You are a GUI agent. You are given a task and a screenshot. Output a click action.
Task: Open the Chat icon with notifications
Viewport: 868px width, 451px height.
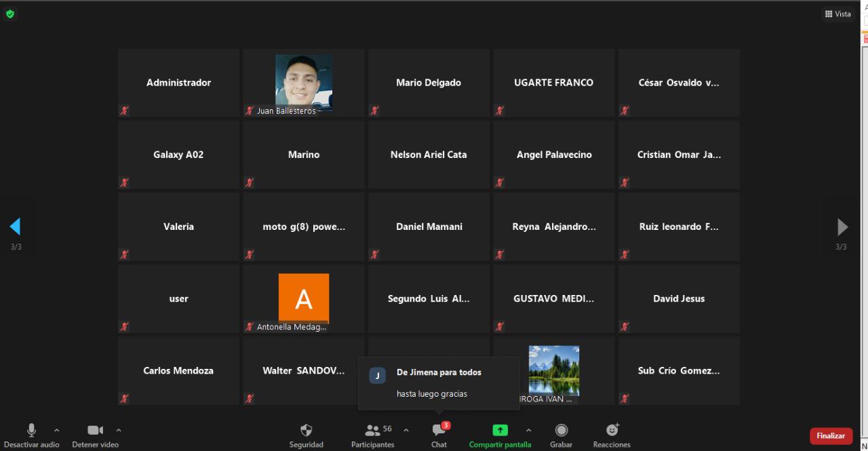pos(439,431)
